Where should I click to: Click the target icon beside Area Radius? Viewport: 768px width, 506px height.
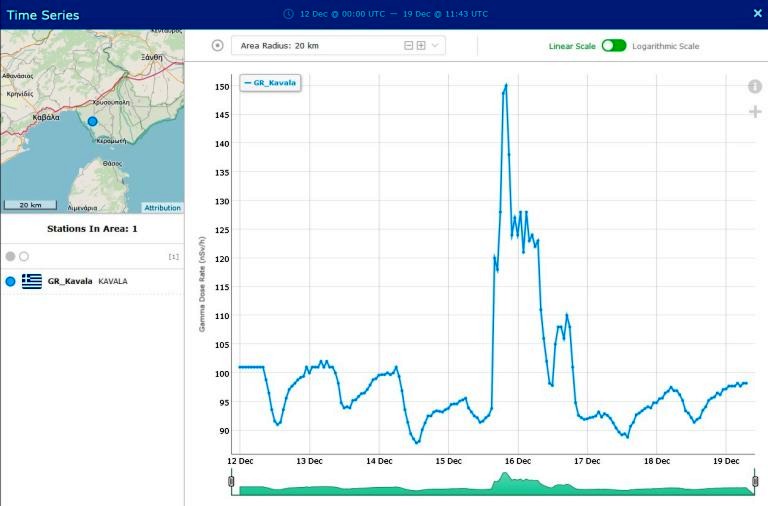point(217,46)
